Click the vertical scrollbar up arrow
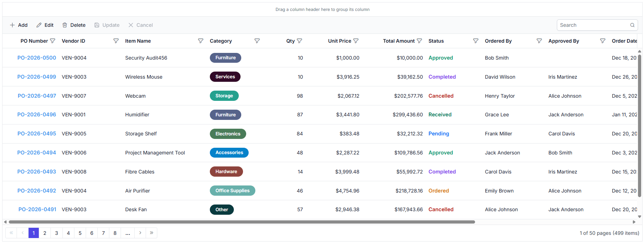644x244 pixels. tap(639, 51)
